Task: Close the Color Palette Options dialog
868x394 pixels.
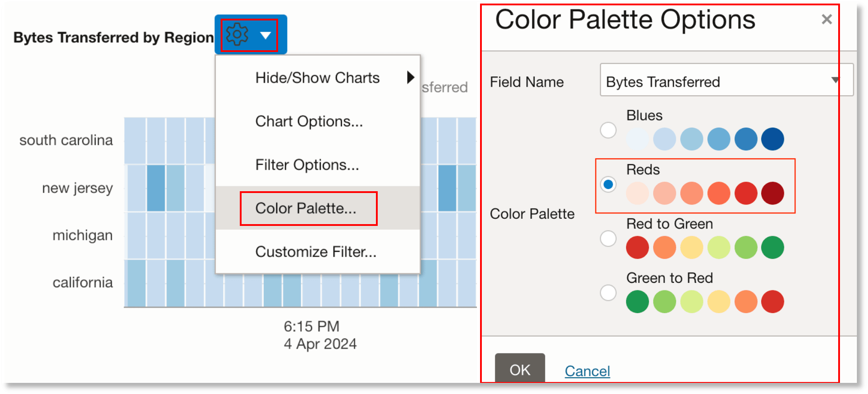Action: tap(827, 19)
